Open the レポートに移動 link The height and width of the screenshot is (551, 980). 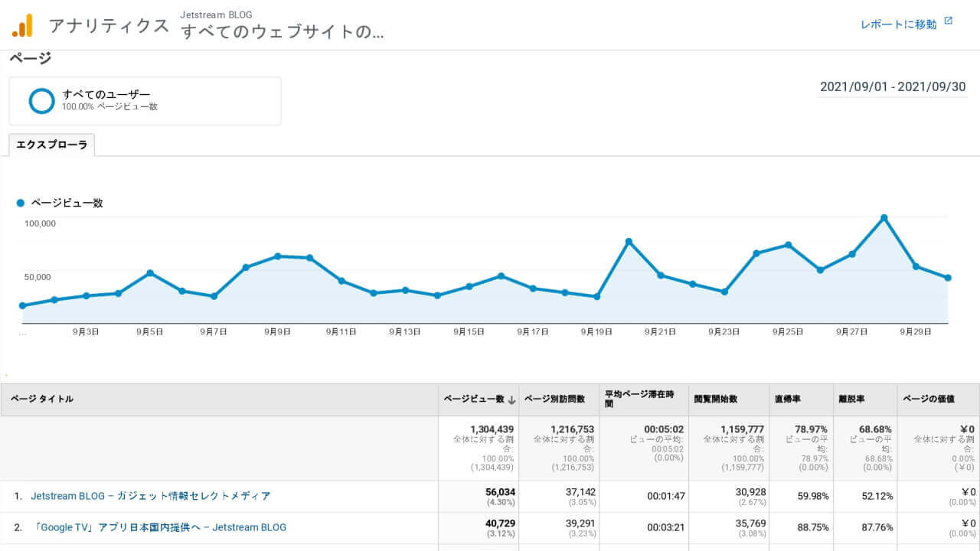tap(898, 24)
